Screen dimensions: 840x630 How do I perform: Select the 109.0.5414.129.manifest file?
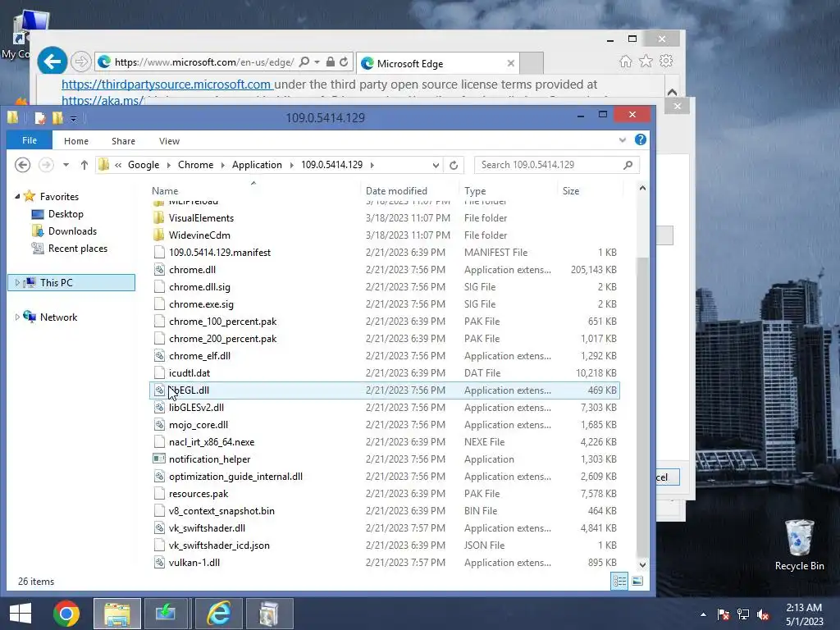[x=220, y=253]
